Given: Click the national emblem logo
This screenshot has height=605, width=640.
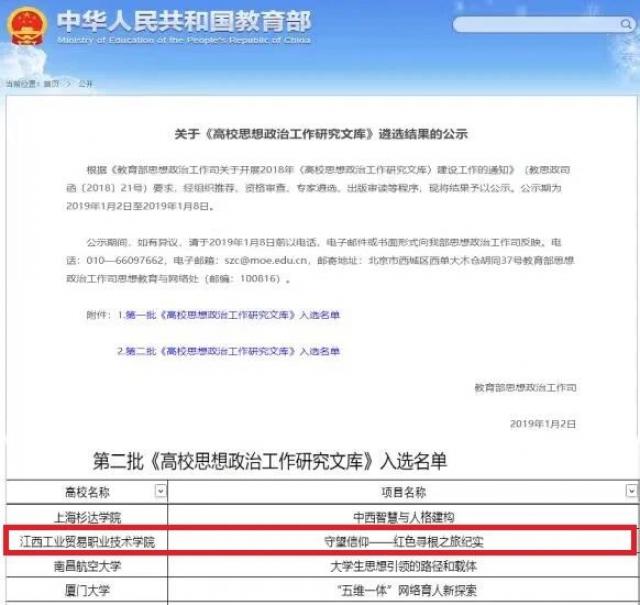Looking at the screenshot, I should (x=27, y=26).
